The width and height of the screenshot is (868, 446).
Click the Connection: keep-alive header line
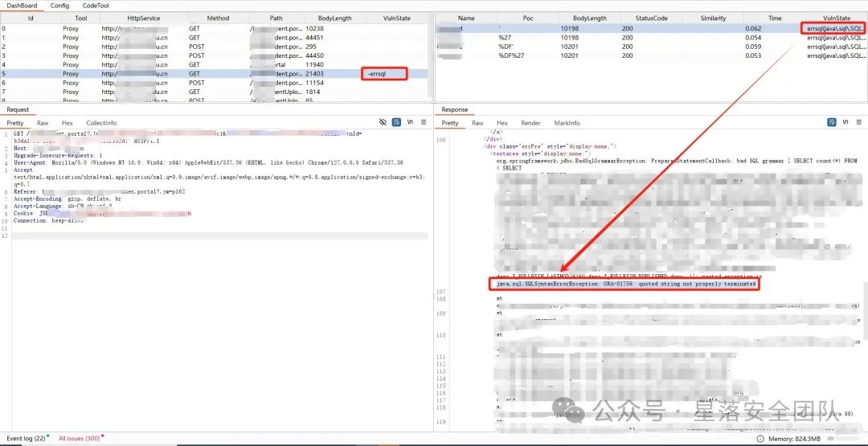point(48,220)
